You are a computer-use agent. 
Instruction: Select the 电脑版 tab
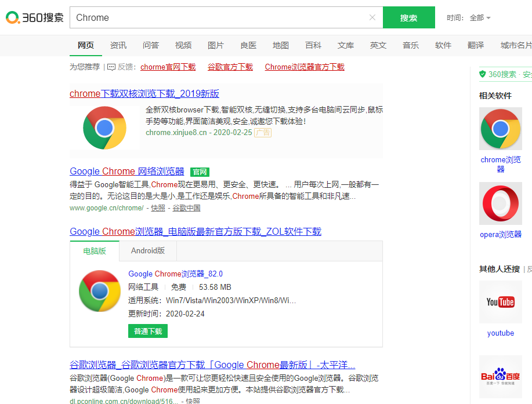click(x=95, y=251)
